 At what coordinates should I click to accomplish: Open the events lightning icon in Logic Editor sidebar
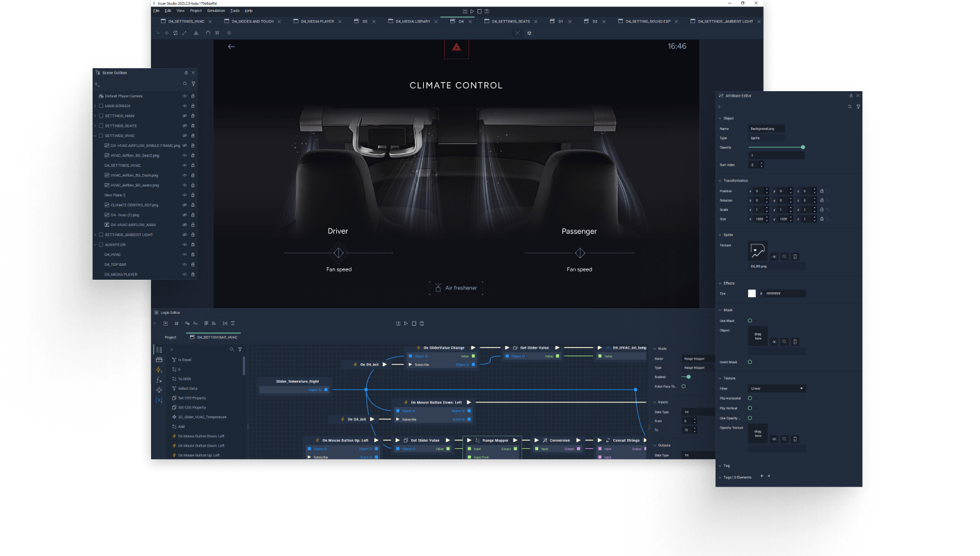pos(159,370)
